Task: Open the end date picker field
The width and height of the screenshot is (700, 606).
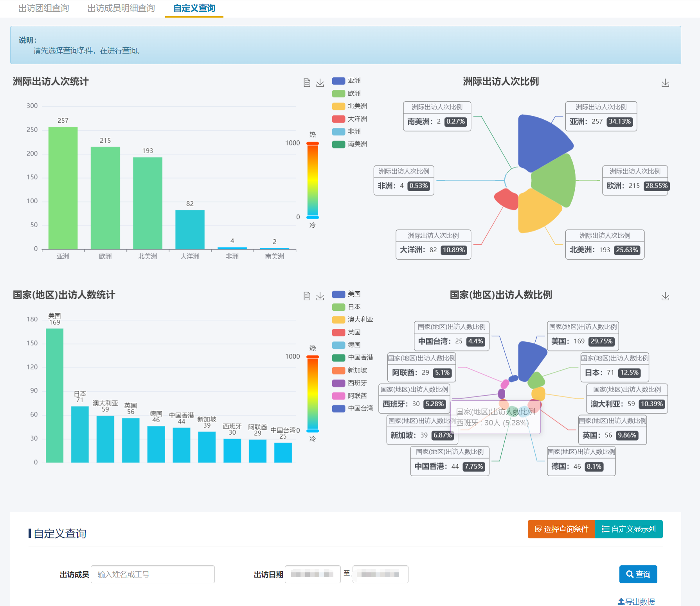Action: (x=380, y=574)
